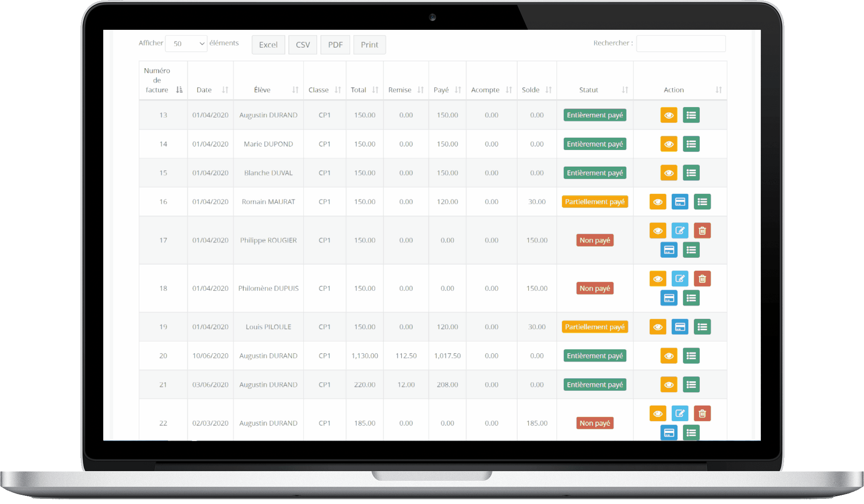View invoice 21 with the eye icon
This screenshot has height=504, width=864.
669,385
